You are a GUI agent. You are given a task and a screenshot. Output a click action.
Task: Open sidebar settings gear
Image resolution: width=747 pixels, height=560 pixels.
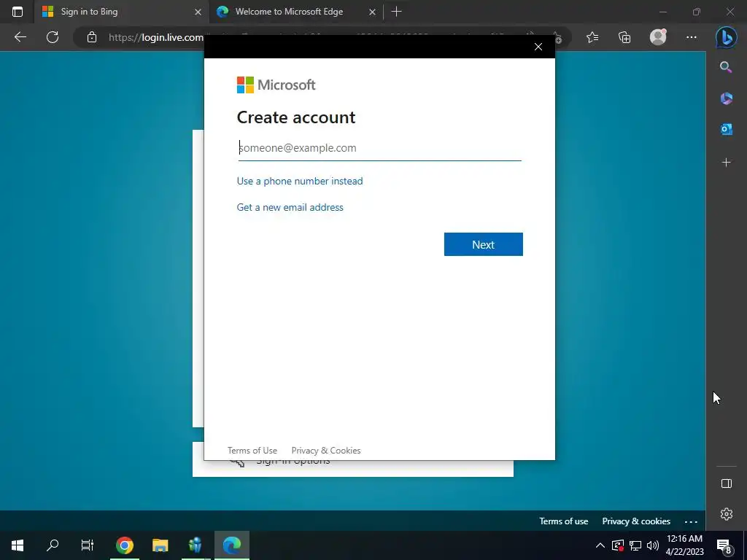(x=726, y=514)
